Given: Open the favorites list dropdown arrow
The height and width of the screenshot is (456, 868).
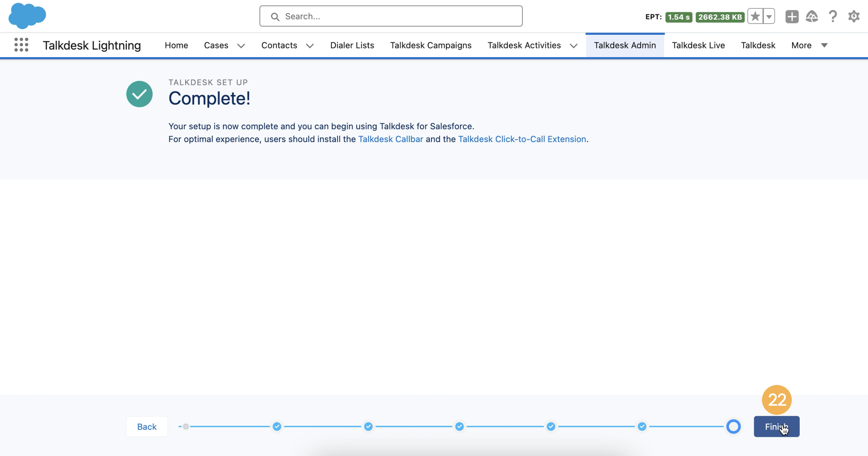Looking at the screenshot, I should point(769,16).
